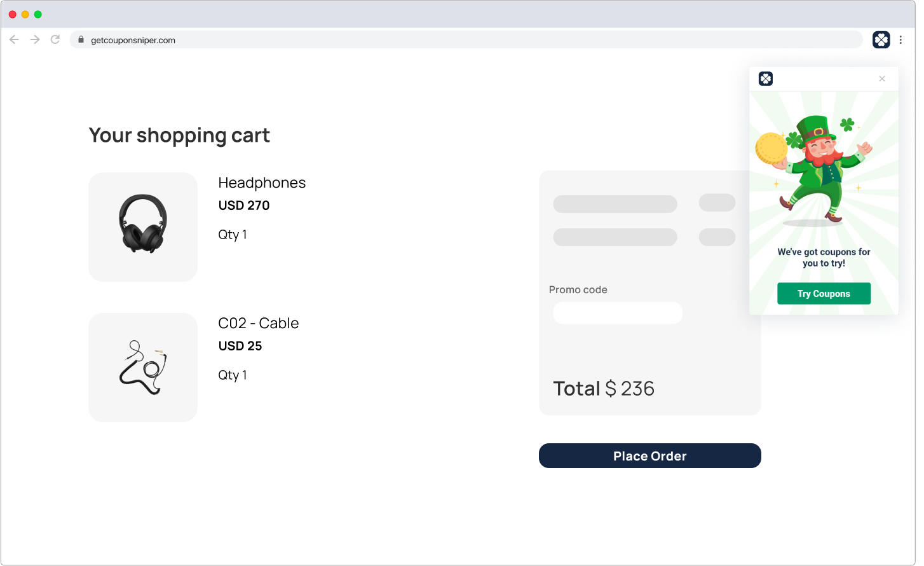Click the Try Coupons button
Viewport: 924px width, 566px height.
pos(824,294)
